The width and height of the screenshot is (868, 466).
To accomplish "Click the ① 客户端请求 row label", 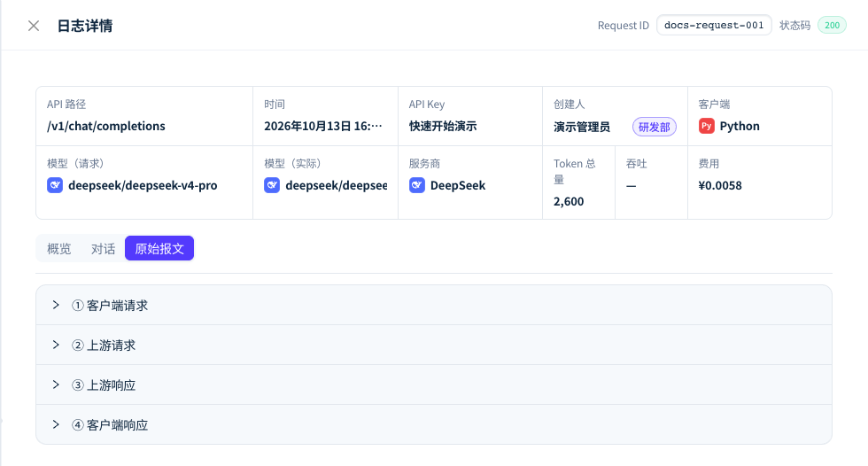I will click(x=110, y=306).
